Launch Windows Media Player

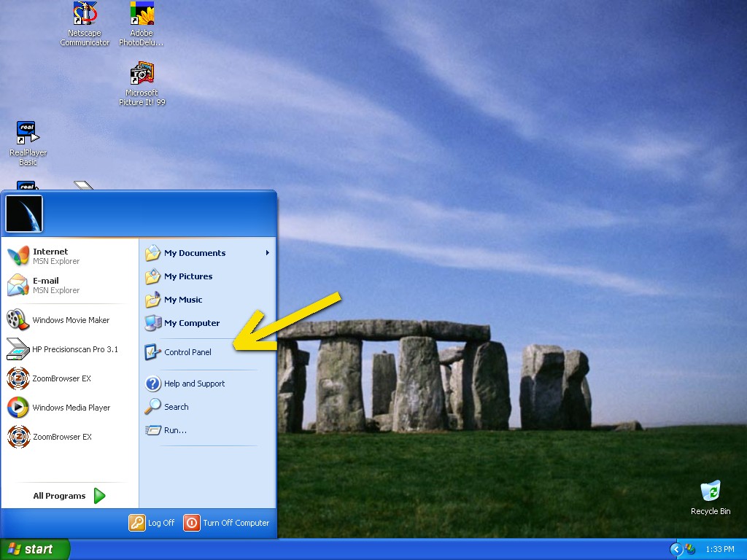[x=71, y=408]
